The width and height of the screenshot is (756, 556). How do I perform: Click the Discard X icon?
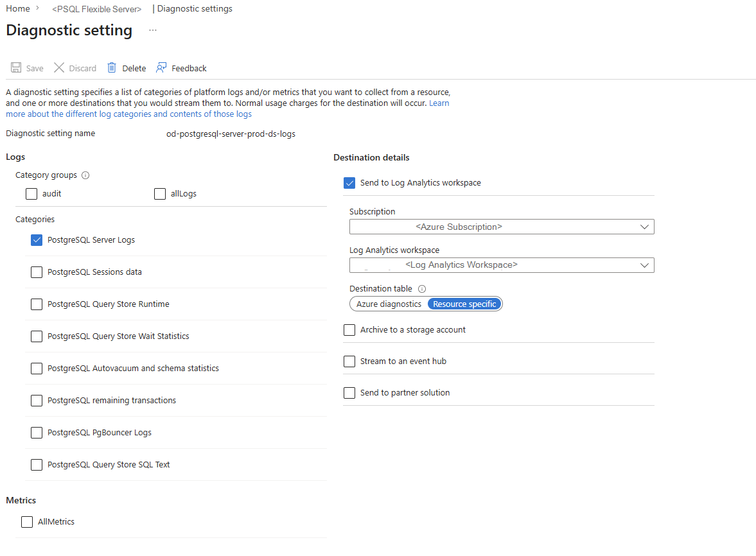(x=59, y=67)
